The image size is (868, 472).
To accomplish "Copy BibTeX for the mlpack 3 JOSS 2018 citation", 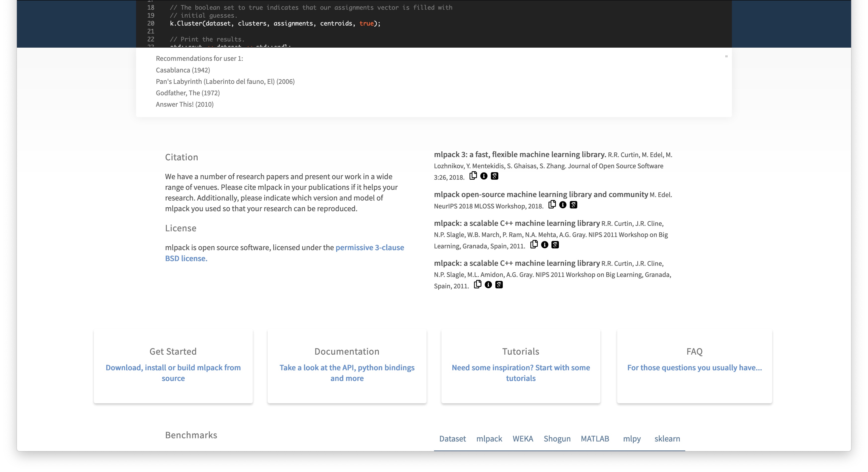I will (473, 175).
